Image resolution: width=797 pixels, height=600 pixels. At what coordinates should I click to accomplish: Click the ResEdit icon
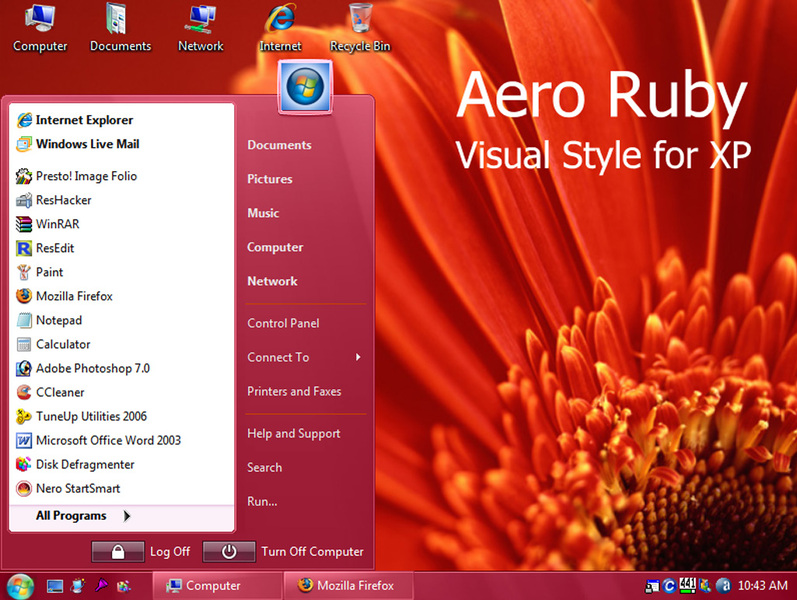(x=23, y=248)
